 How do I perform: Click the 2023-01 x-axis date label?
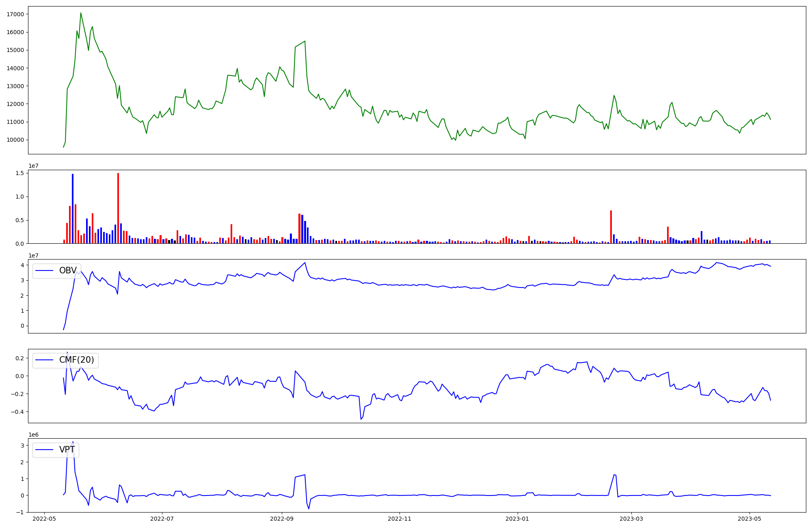(517, 519)
